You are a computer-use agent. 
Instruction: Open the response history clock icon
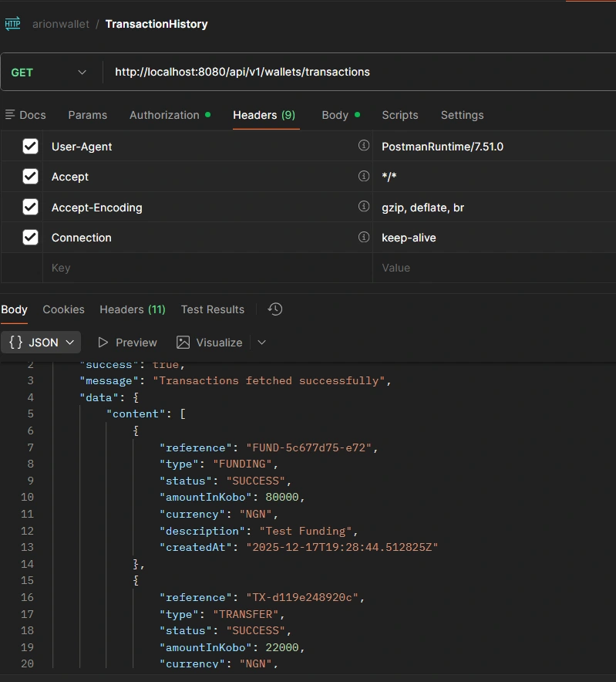[275, 309]
